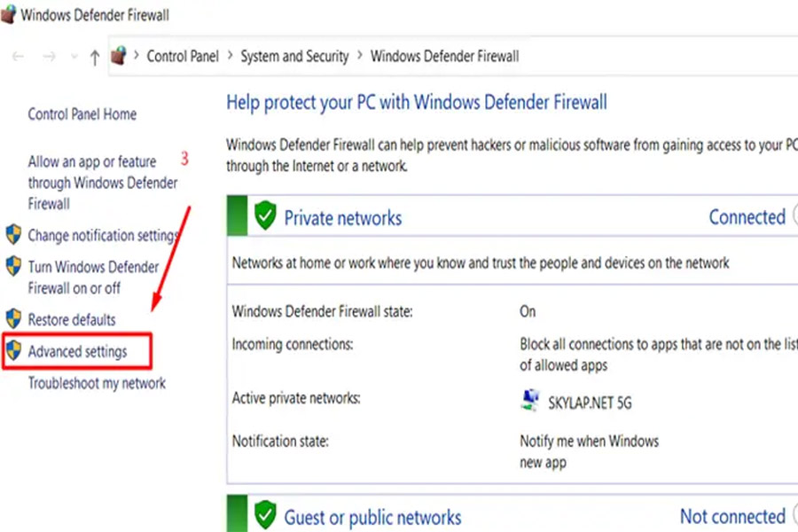Open Change notification settings link
The height and width of the screenshot is (532, 798).
[x=104, y=235]
